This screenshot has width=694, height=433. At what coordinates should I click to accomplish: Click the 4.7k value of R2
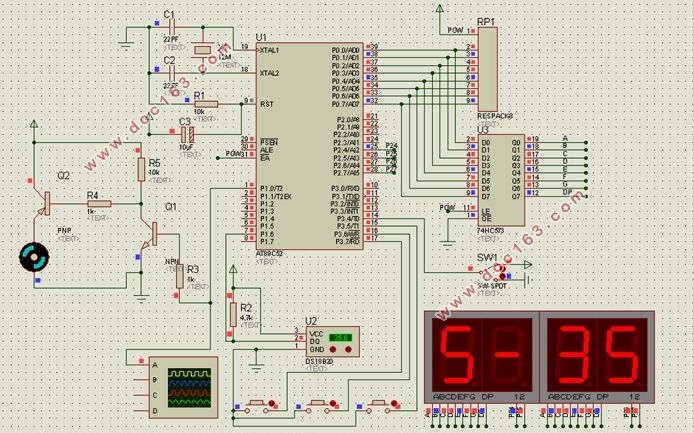pyautogui.click(x=246, y=318)
